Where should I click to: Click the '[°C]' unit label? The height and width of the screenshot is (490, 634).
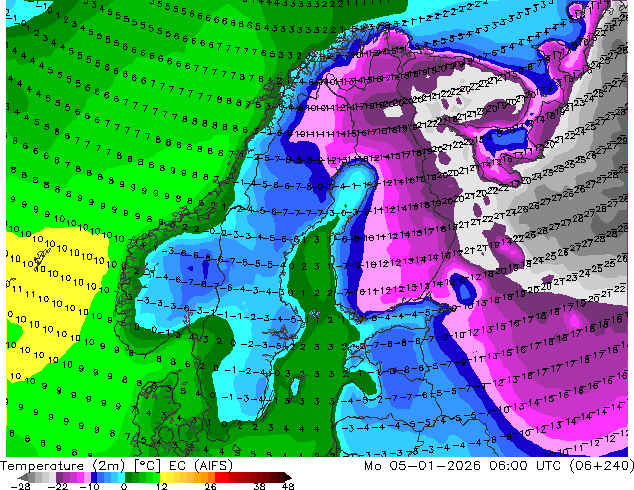click(x=148, y=466)
